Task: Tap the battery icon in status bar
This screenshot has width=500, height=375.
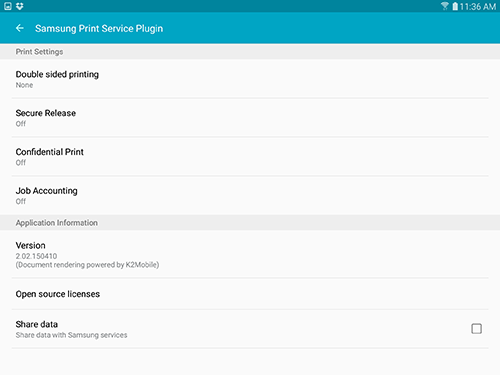Action: (455, 6)
